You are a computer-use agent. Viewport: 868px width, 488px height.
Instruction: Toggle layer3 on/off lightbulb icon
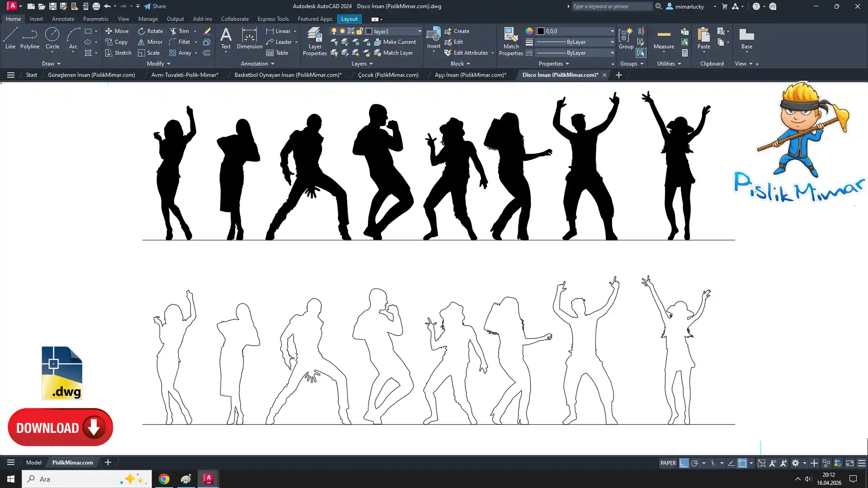point(334,31)
